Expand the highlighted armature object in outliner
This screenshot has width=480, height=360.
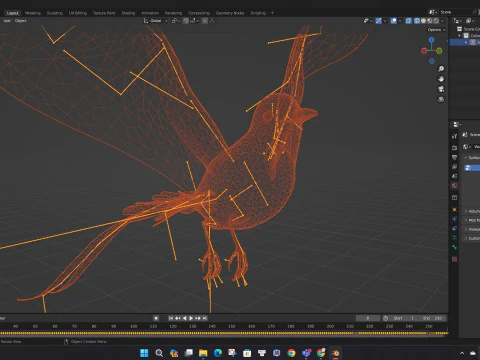point(466,42)
